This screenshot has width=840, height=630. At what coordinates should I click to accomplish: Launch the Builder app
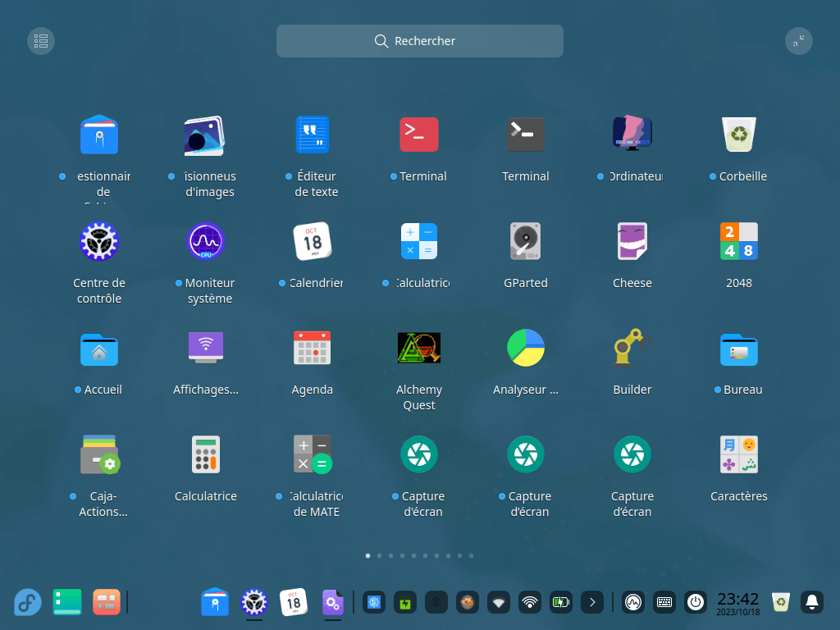(632, 347)
